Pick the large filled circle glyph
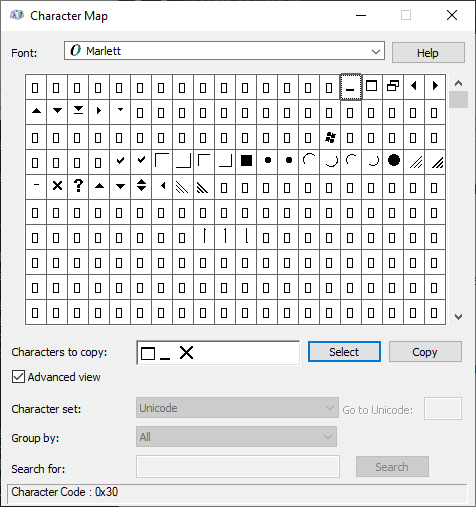Screen dimensions: 476x507 coord(393,162)
